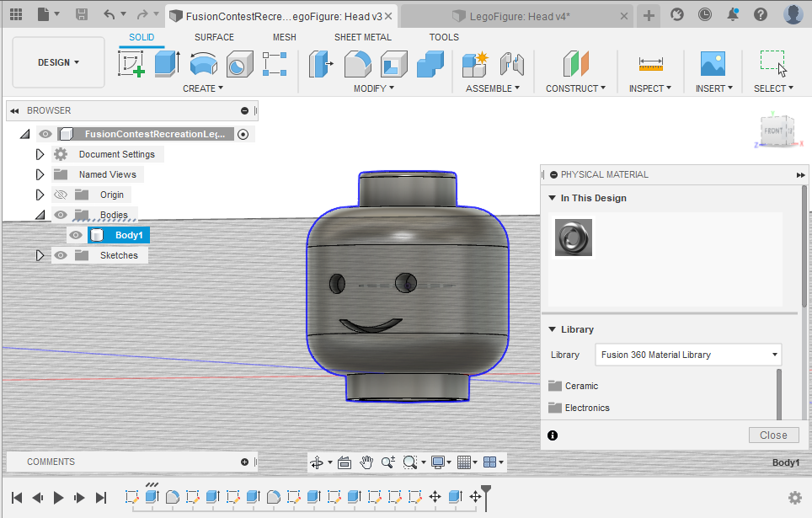The width and height of the screenshot is (812, 518).
Task: Open the notifications bell
Action: coord(733,14)
